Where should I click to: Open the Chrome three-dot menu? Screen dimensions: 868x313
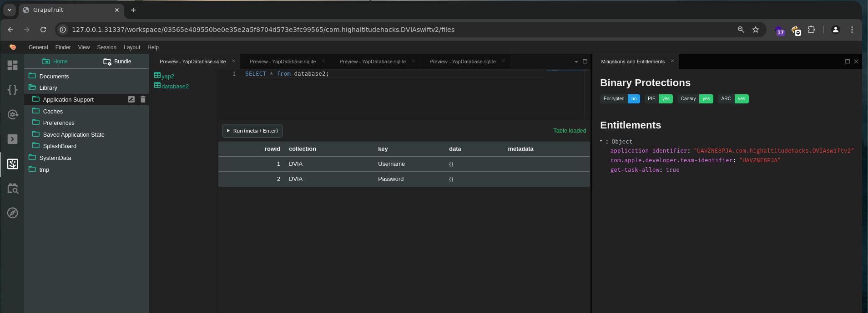(852, 30)
